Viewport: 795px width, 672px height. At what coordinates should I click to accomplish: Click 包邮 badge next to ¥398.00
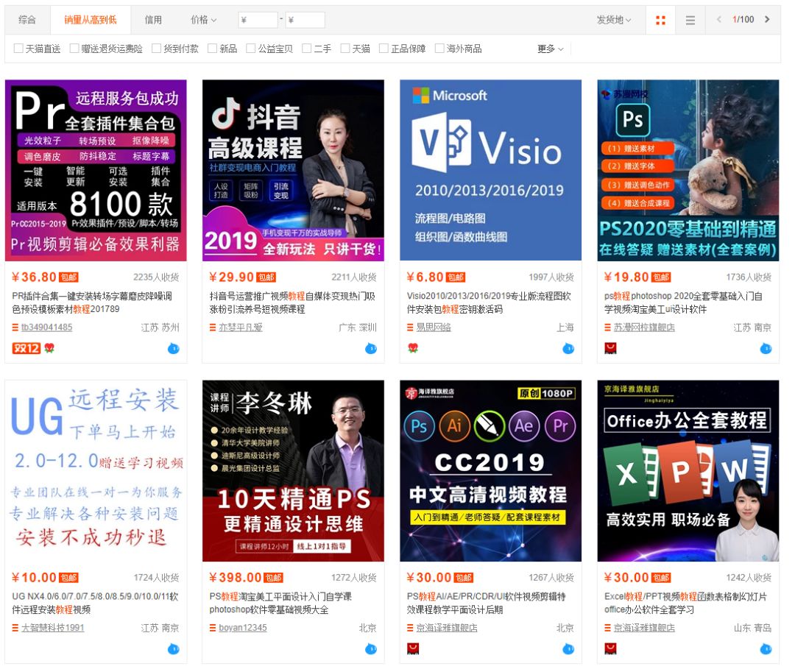click(x=274, y=578)
